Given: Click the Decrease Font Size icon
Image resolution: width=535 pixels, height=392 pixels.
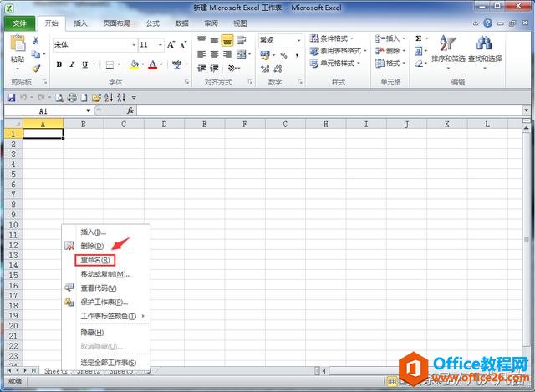Looking at the screenshot, I should 183,44.
